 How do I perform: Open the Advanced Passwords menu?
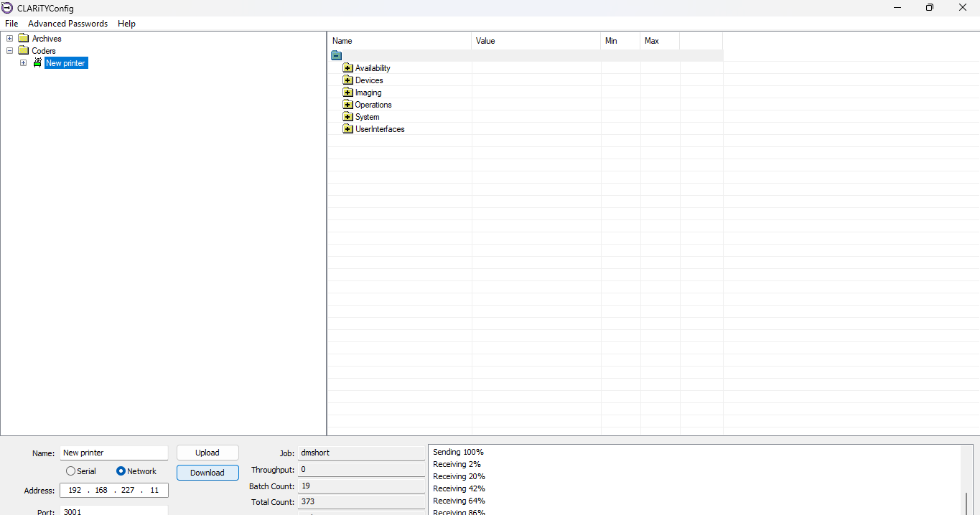click(67, 24)
